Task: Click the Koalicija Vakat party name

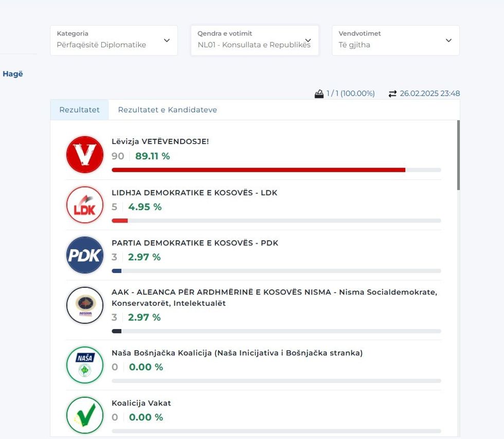Action: coord(141,403)
